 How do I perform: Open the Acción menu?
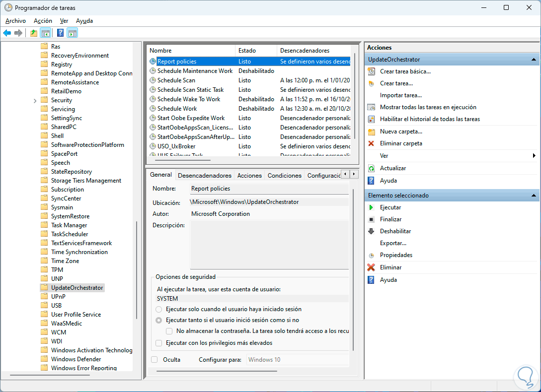(43, 21)
